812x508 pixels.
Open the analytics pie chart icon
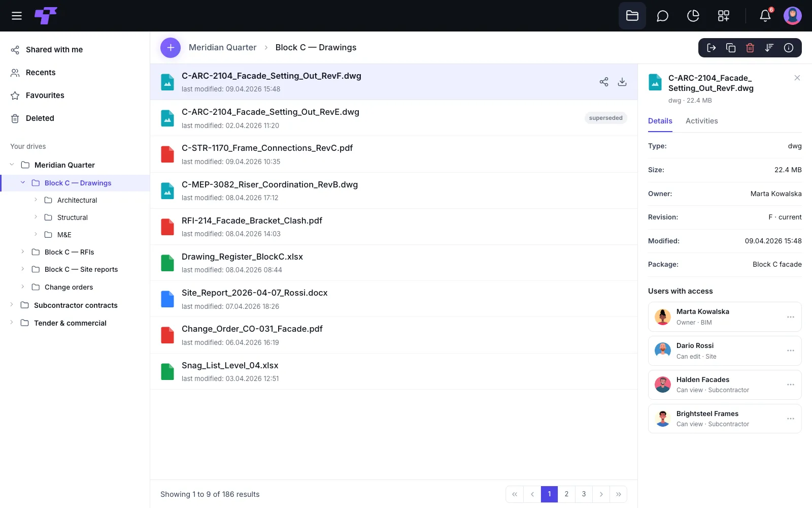[693, 16]
